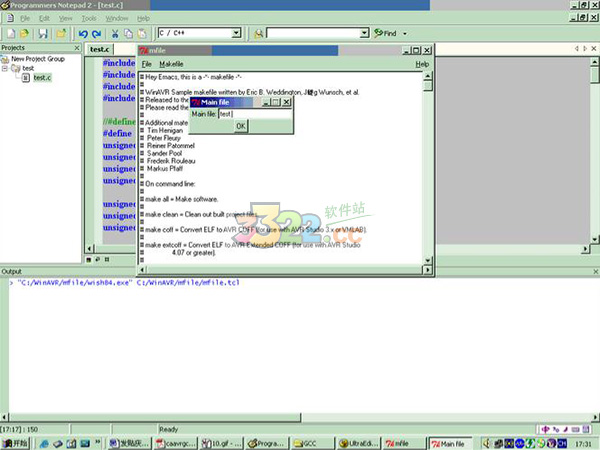Click the Chinese input method language bar icon

(545, 429)
